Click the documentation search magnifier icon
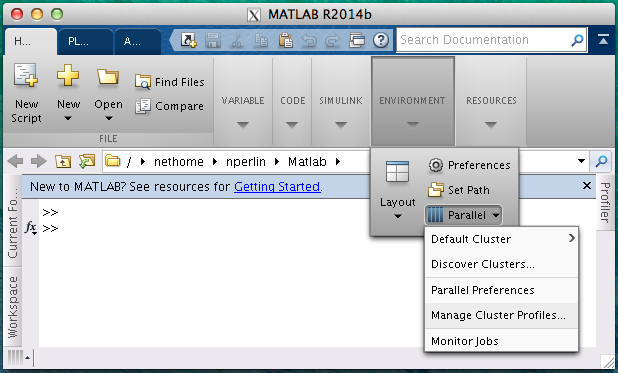Viewport: 618px width, 373px height. [577, 40]
